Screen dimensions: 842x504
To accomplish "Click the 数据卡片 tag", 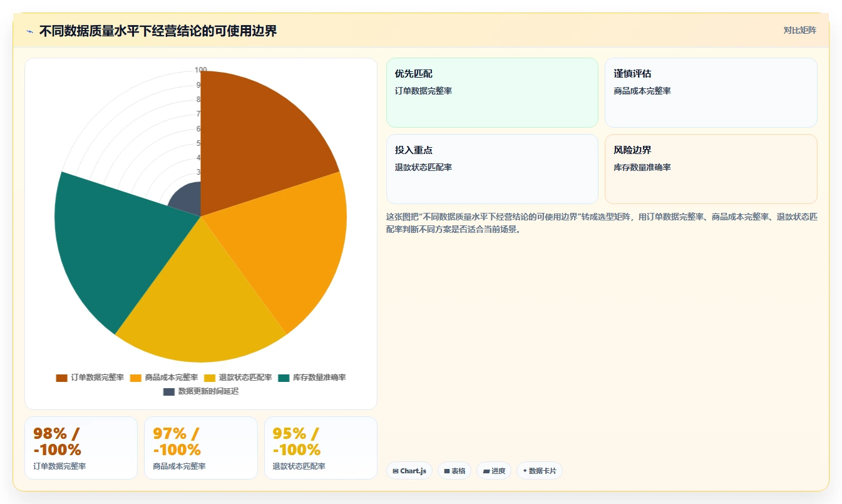I will 540,471.
